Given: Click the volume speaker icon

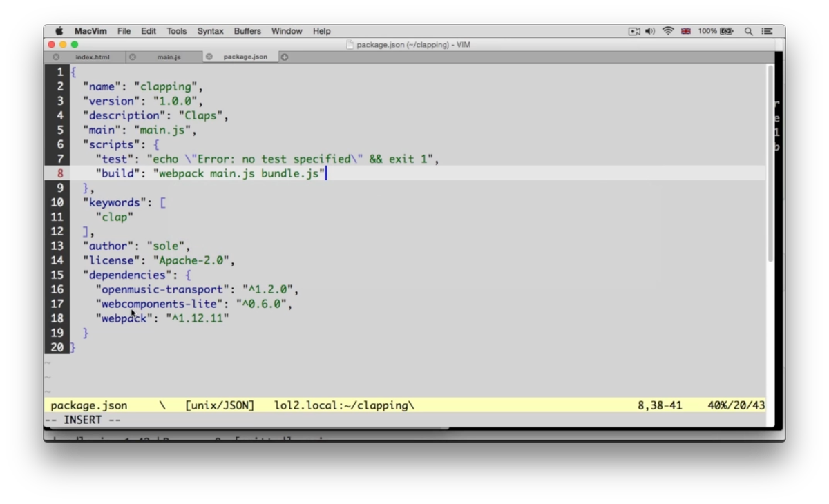Looking at the screenshot, I should point(650,31).
